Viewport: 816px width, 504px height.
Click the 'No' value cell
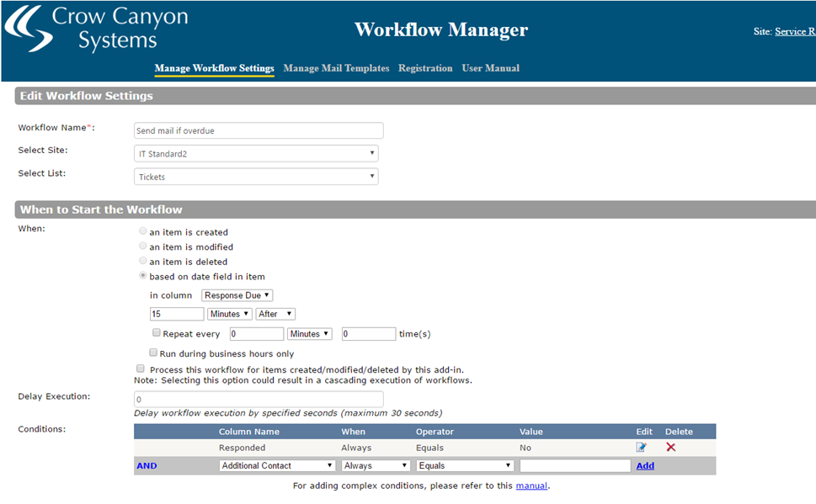click(x=525, y=448)
